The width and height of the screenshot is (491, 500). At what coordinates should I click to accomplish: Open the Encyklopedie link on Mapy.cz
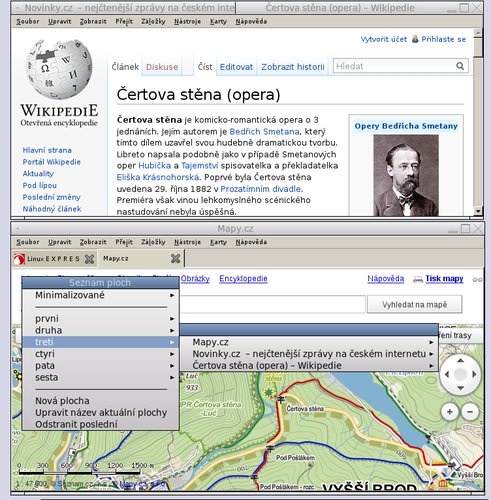click(x=243, y=279)
